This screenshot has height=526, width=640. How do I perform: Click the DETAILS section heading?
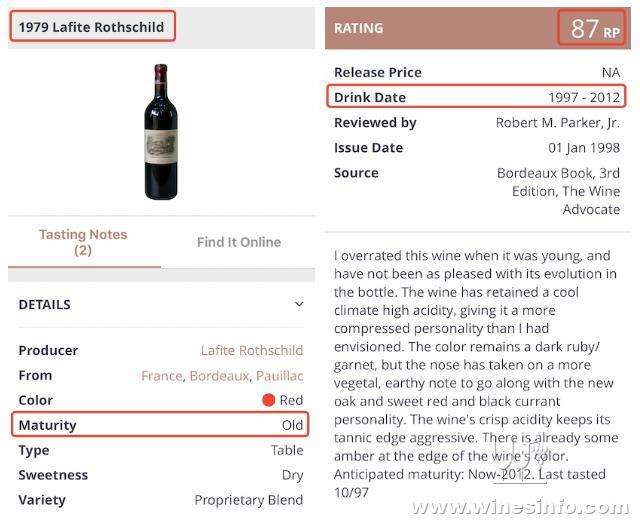44,304
